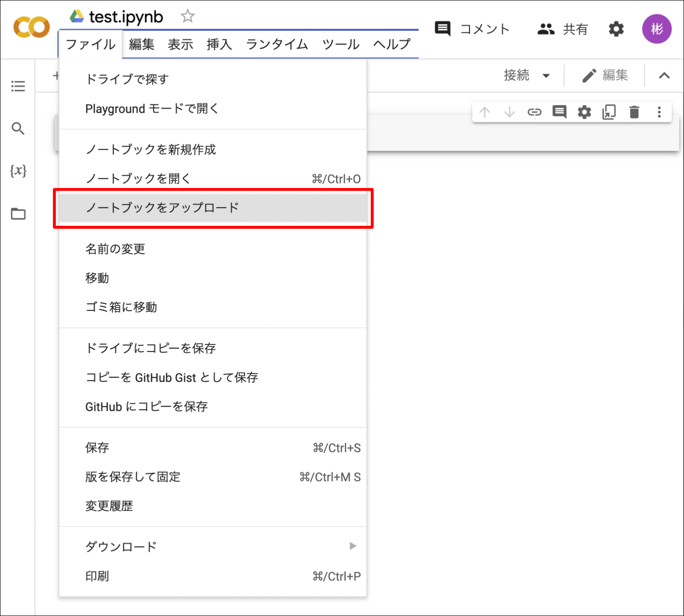This screenshot has width=684, height=616.
Task: Delete the cell with the trash icon
Action: (x=634, y=112)
